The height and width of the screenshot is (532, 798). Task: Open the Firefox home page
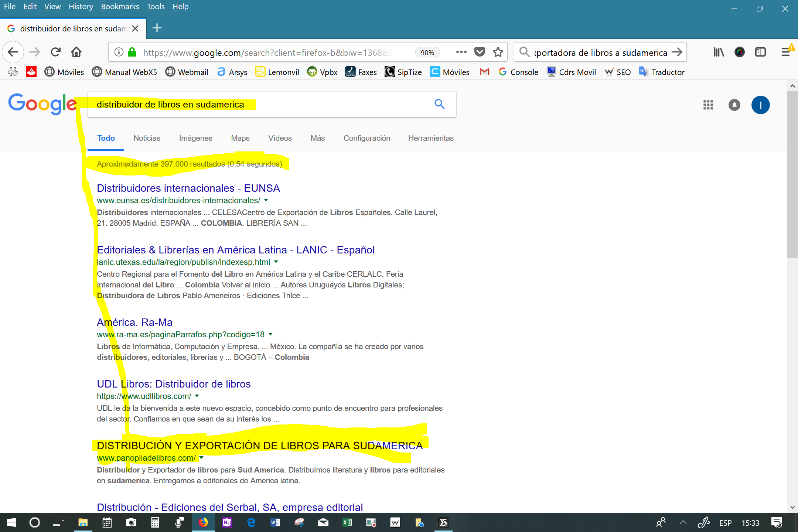[76, 52]
